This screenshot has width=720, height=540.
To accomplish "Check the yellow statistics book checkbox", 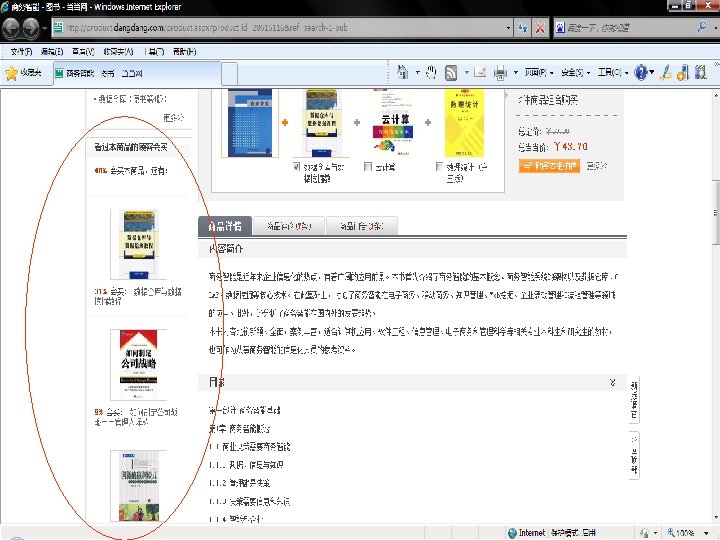I will (x=439, y=166).
